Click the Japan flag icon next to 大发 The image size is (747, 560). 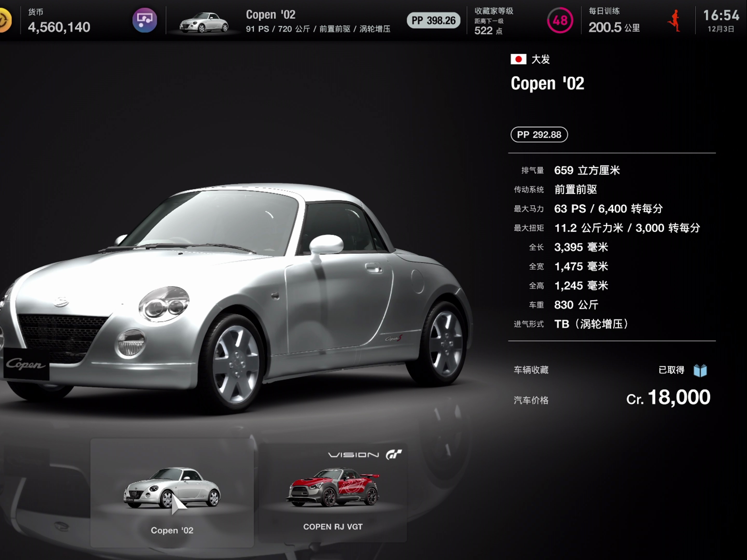pos(518,59)
